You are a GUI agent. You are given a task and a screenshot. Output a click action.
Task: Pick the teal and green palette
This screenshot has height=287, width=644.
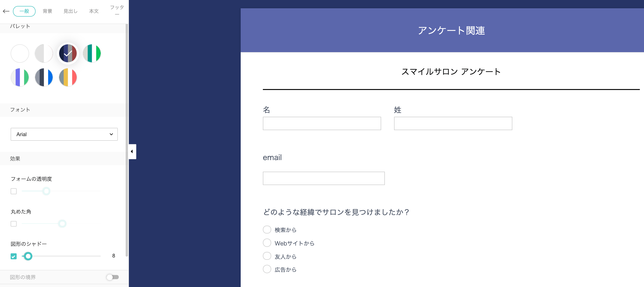point(92,54)
